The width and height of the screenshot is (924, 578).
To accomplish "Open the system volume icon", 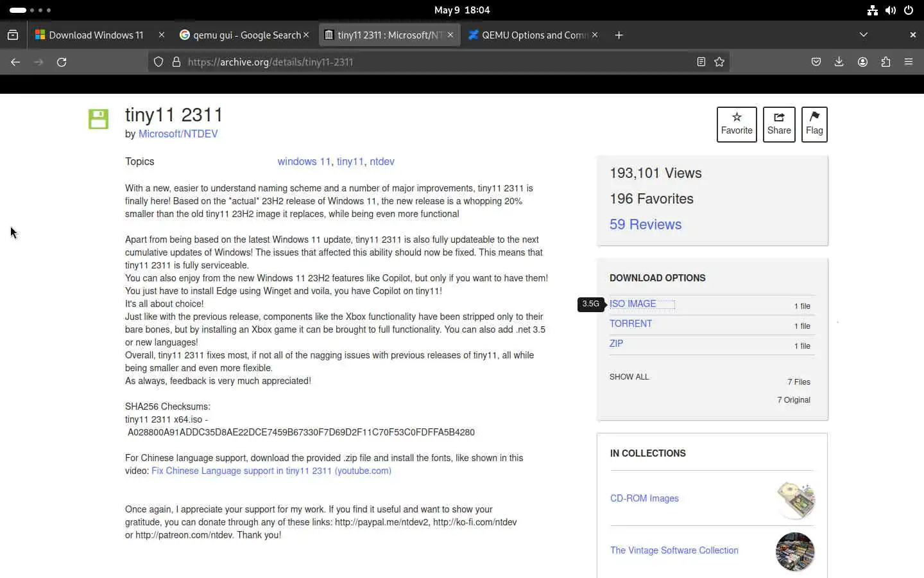I will [890, 10].
